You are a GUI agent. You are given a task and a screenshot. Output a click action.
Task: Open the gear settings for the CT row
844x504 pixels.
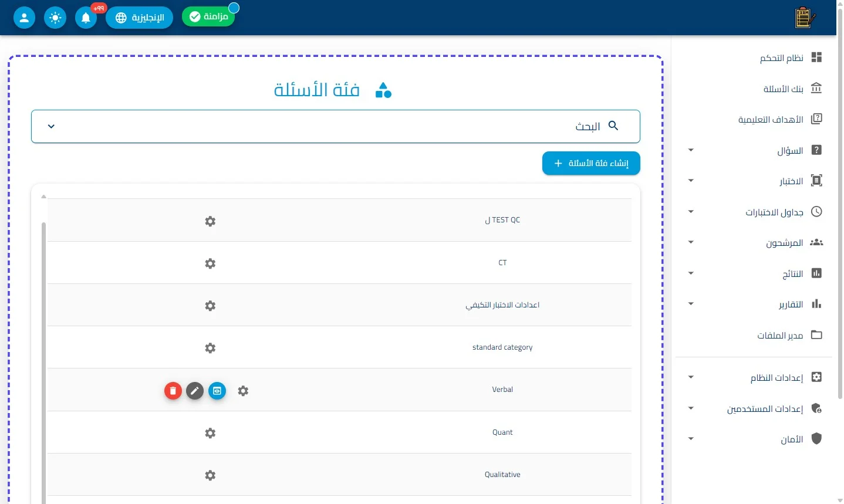tap(210, 263)
